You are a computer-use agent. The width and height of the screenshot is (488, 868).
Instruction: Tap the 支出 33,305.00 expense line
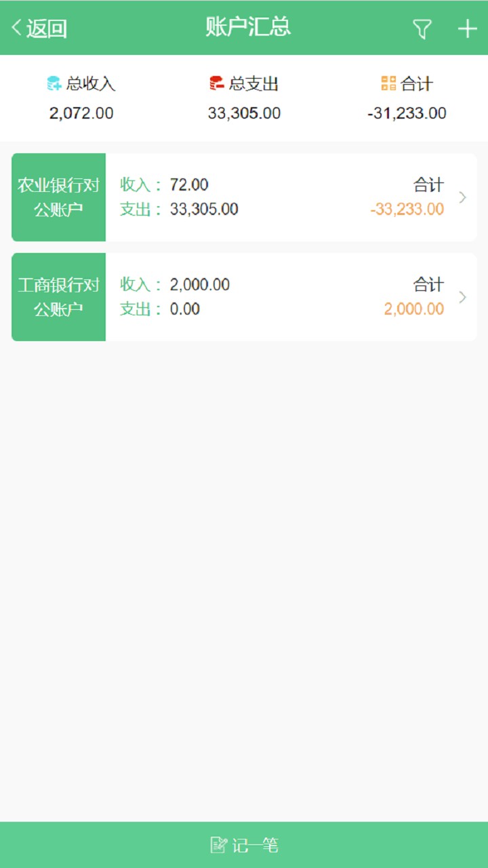pyautogui.click(x=180, y=209)
